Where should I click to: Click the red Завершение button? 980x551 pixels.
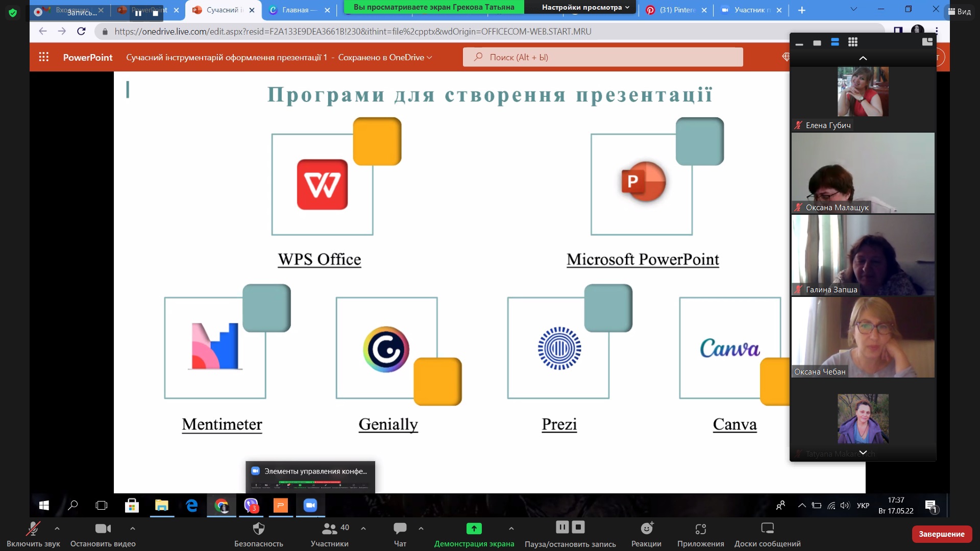(941, 534)
